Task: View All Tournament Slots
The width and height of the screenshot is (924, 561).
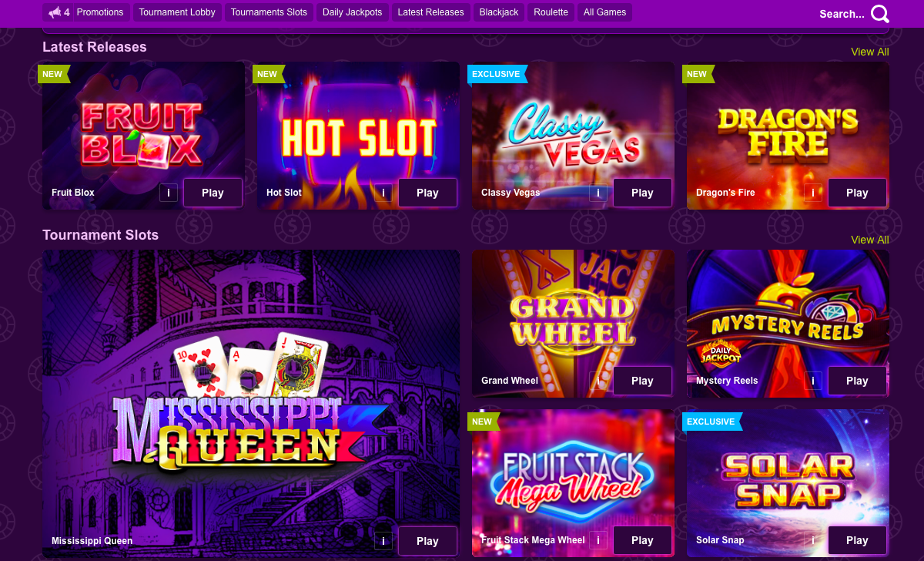Action: click(870, 240)
